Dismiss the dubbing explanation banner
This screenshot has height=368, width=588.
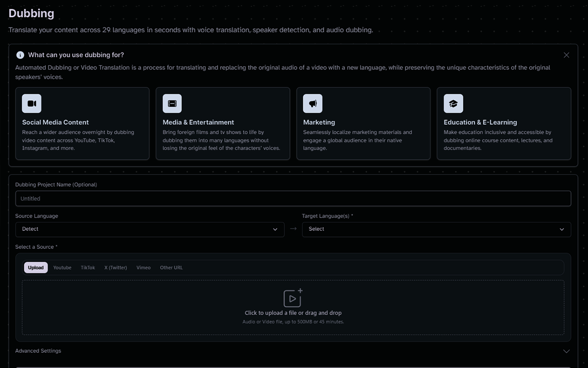[566, 55]
